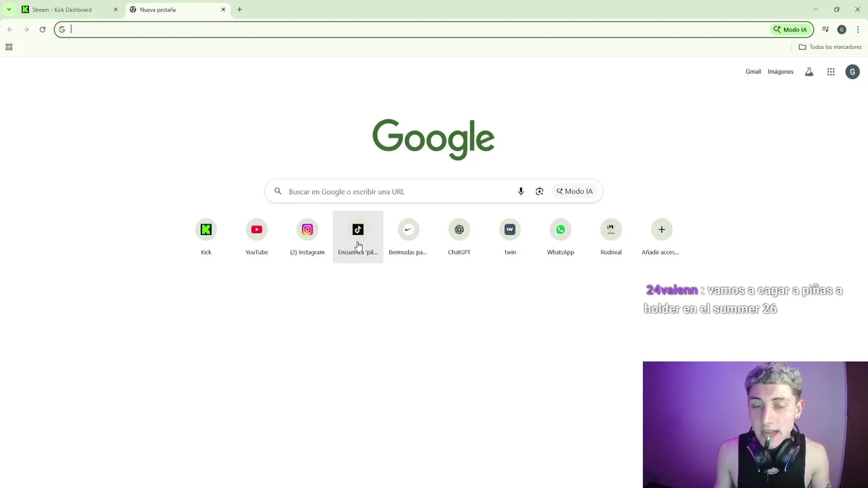Open Google Lens image search icon
The image size is (868, 488).
pyautogui.click(x=539, y=191)
